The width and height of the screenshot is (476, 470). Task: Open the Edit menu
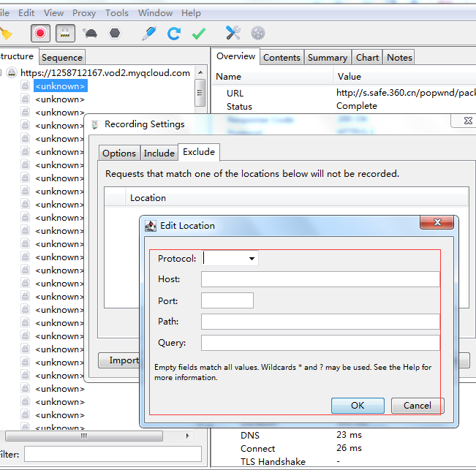[26, 13]
